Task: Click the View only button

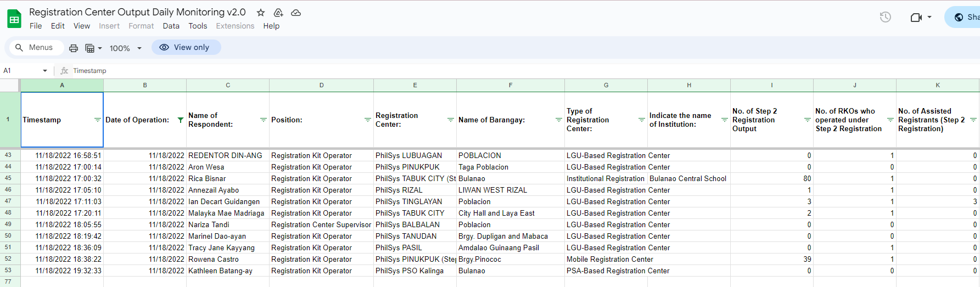Action: coord(186,48)
